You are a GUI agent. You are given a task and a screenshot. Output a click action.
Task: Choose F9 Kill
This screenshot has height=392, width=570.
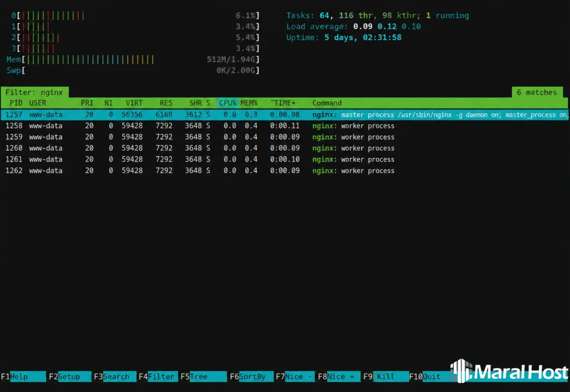pyautogui.click(x=385, y=377)
